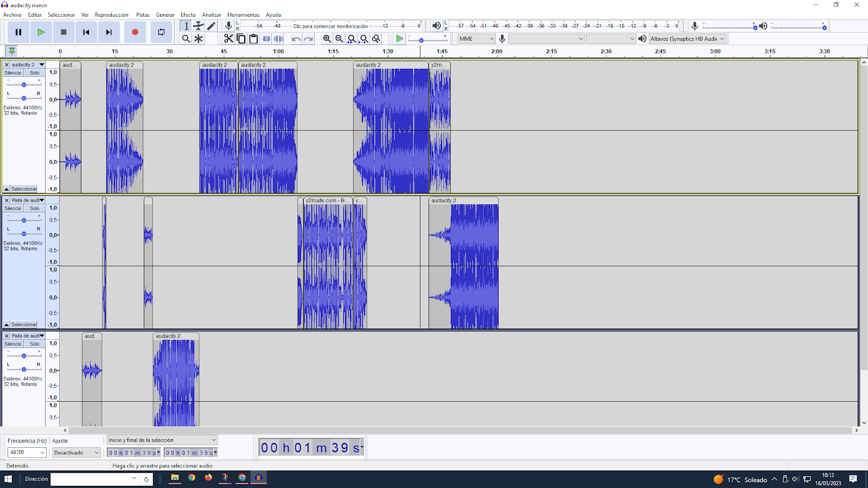Open the Altavoz playback device dropdown
The image size is (868, 488).
(x=687, y=38)
